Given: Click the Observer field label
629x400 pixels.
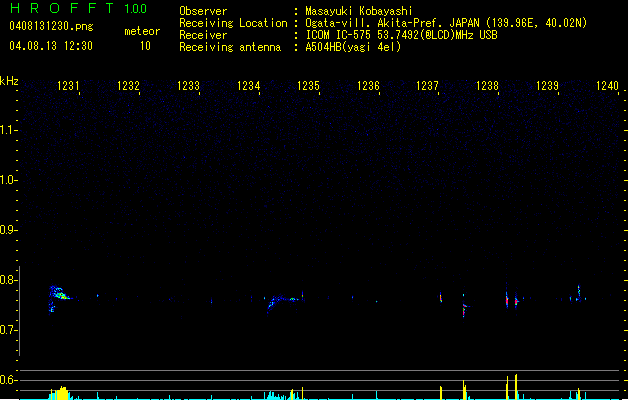Looking at the screenshot, I should click(203, 11).
